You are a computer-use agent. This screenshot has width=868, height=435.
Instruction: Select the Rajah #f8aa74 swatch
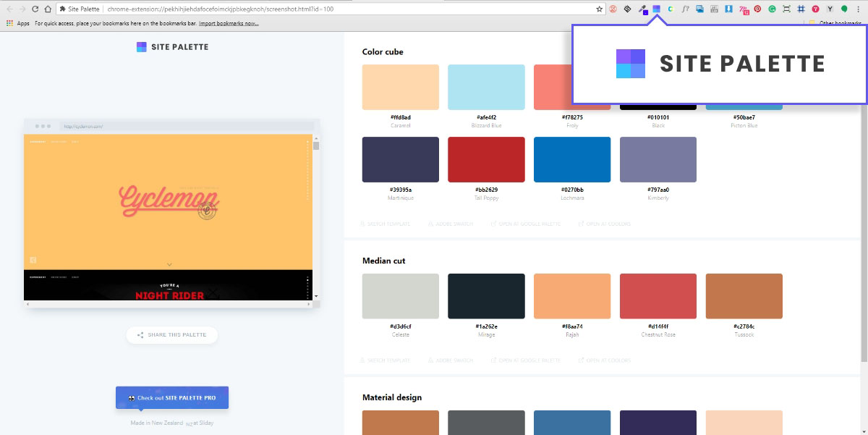572,296
